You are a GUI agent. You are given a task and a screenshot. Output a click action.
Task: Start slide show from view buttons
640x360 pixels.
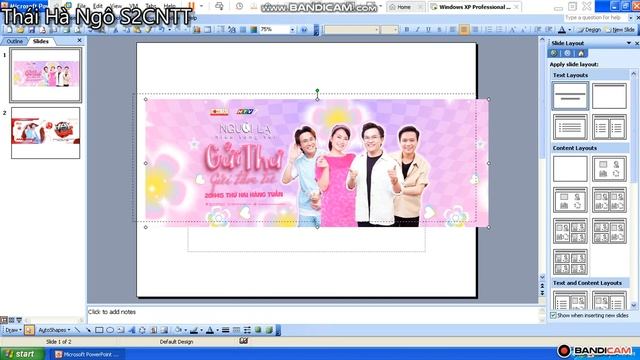tap(19, 320)
